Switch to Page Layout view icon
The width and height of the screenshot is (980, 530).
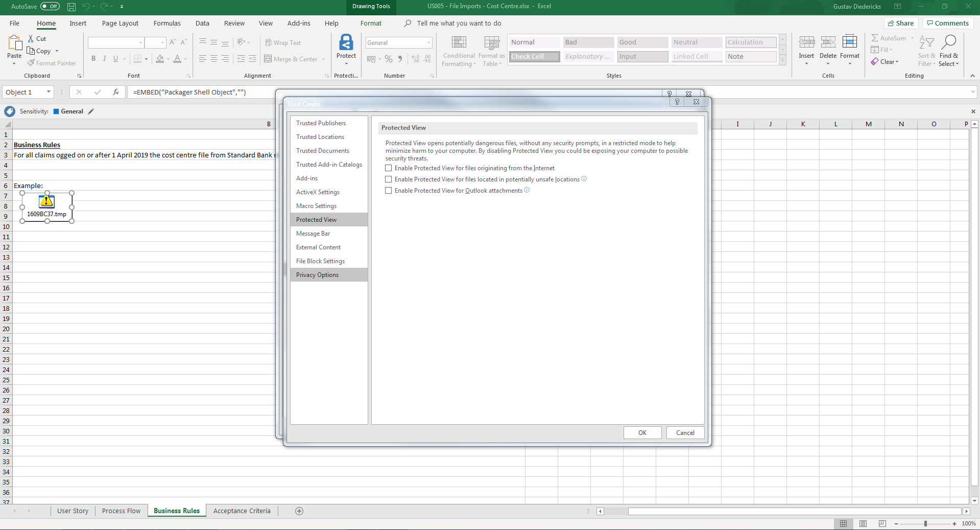point(863,524)
